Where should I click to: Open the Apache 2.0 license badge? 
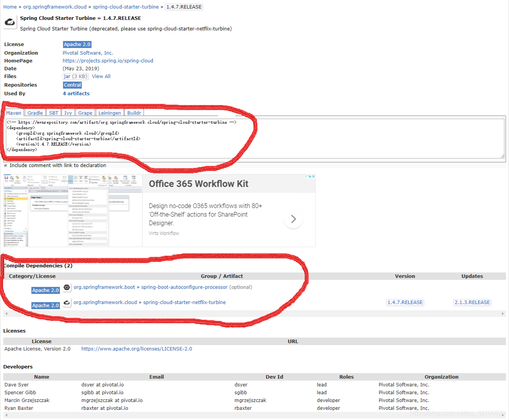pyautogui.click(x=77, y=44)
